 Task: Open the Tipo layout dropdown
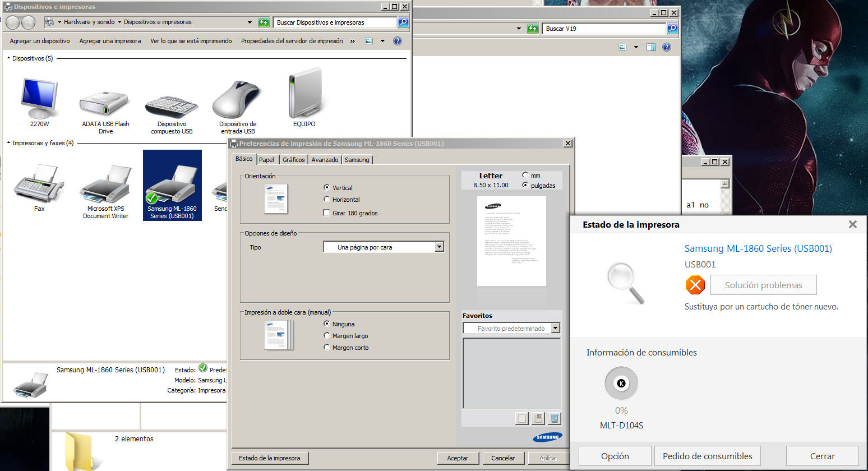[x=440, y=247]
